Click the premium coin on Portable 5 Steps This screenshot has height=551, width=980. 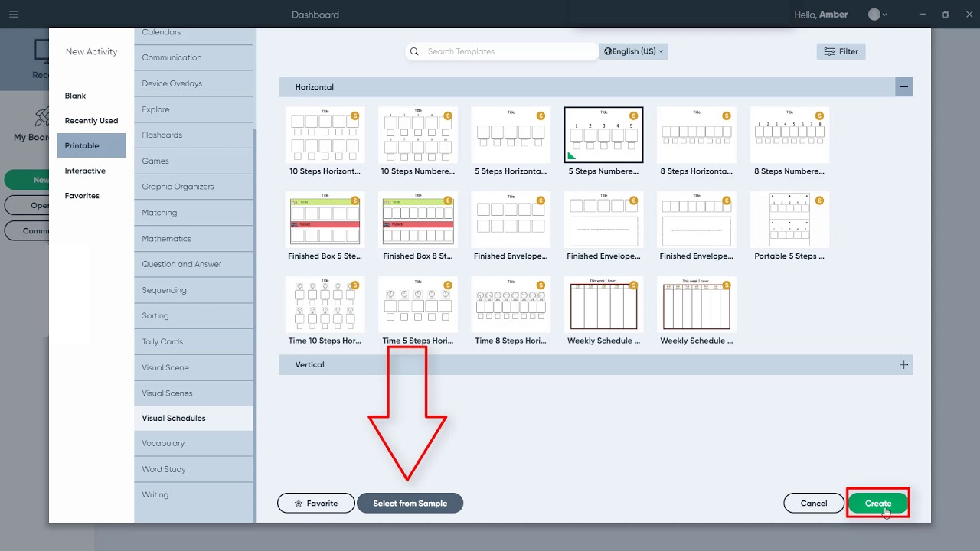(x=819, y=201)
